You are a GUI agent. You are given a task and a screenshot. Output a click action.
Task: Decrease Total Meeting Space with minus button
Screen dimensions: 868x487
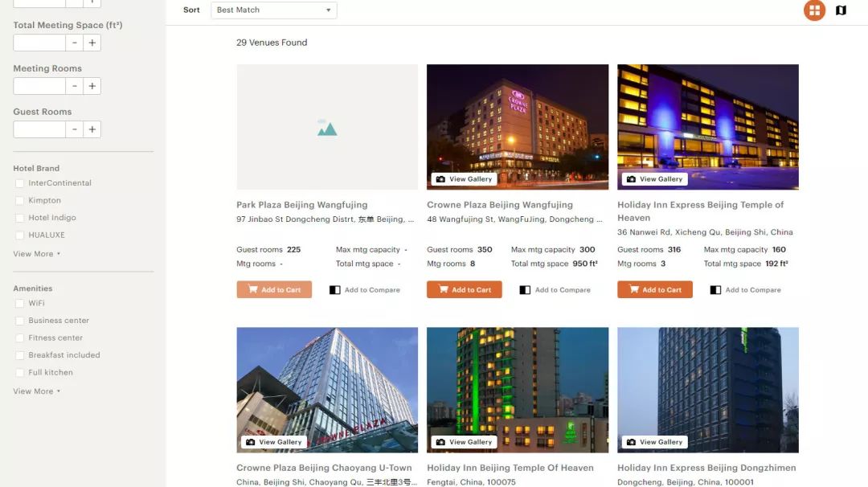(74, 43)
